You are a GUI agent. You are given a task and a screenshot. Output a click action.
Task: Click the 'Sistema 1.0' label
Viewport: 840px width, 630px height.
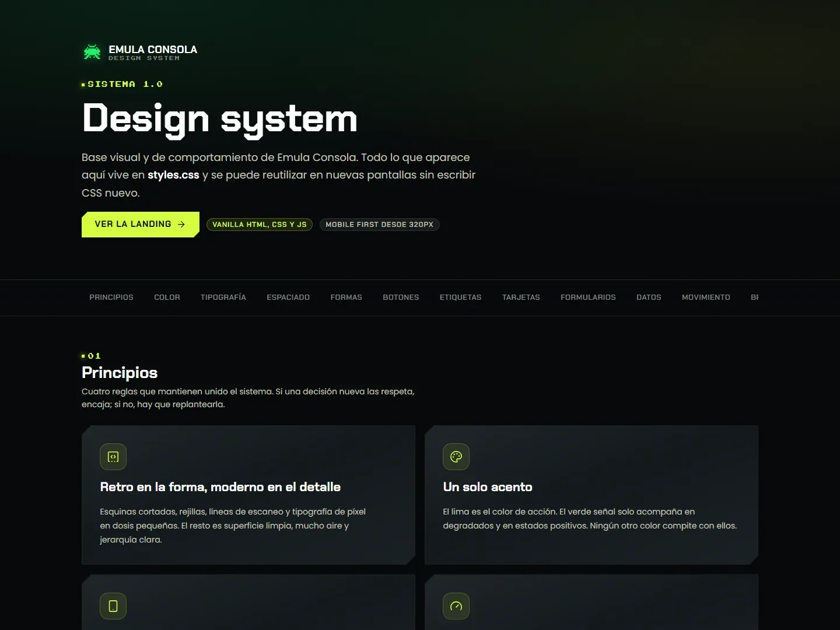click(x=123, y=85)
